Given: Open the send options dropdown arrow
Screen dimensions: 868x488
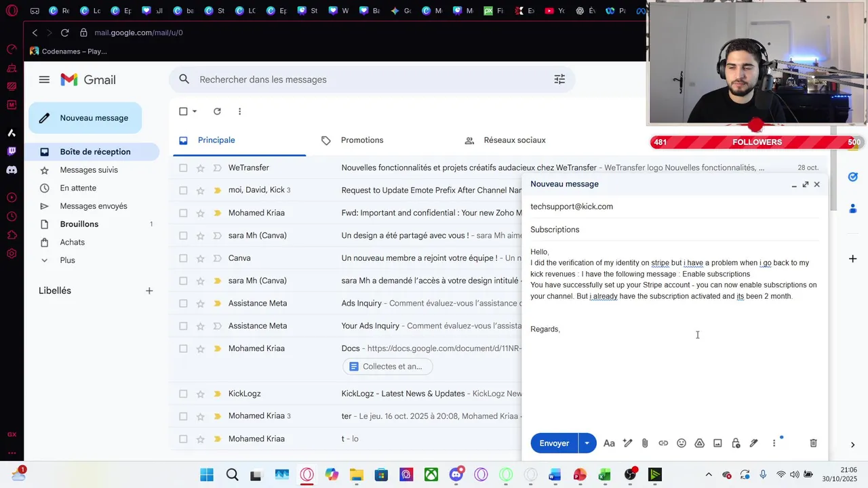Looking at the screenshot, I should coord(587,443).
